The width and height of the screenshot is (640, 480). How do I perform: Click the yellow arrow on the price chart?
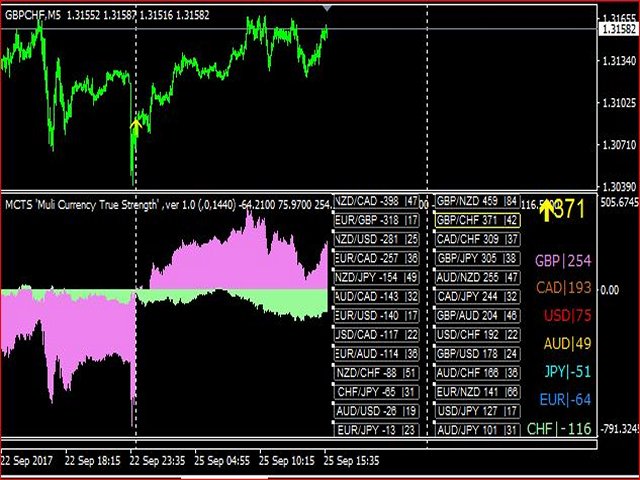(137, 123)
